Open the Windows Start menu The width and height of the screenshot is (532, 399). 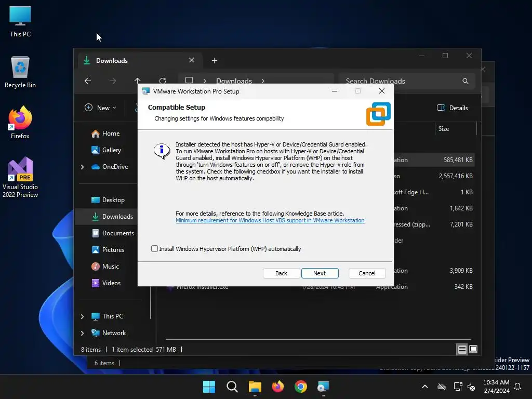(209, 387)
